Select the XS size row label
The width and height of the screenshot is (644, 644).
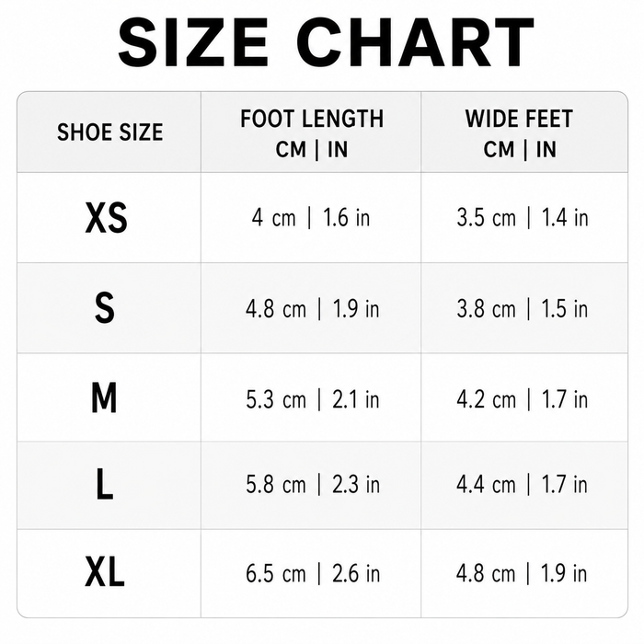pos(106,218)
